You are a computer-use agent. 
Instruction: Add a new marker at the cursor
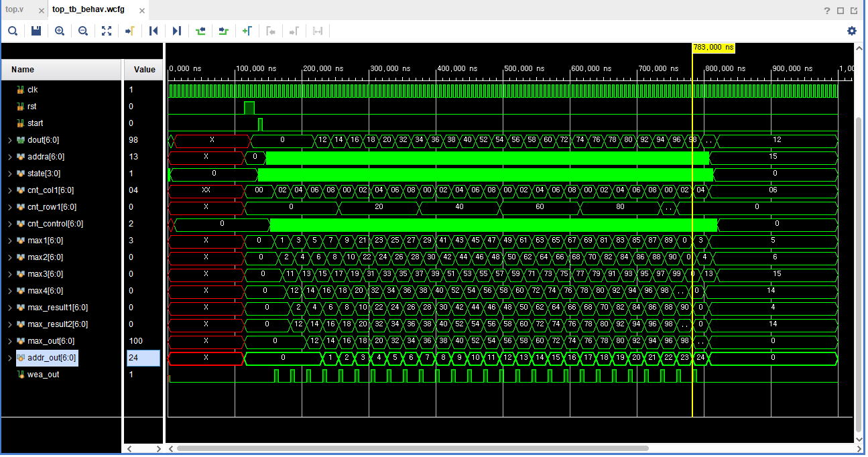[x=247, y=30]
